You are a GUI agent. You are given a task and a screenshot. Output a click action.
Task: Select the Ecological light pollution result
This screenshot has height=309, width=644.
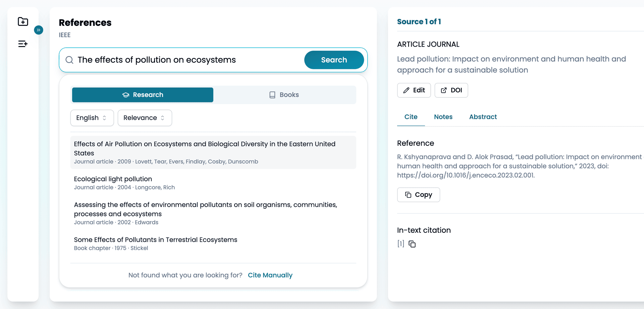click(x=213, y=183)
